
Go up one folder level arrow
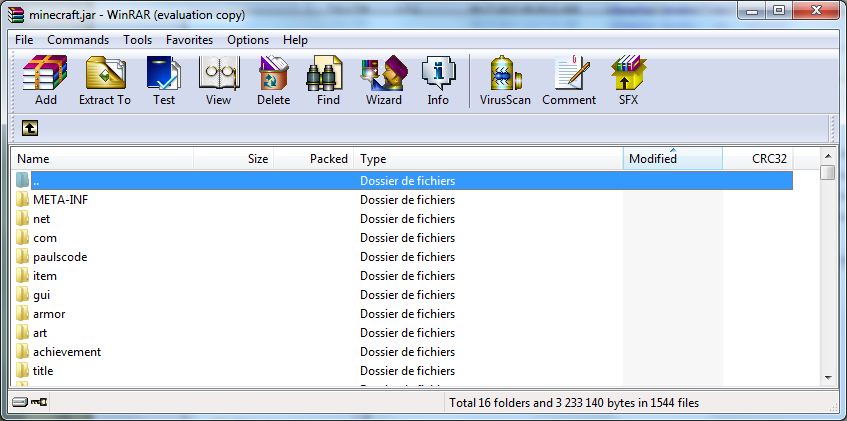[x=30, y=128]
